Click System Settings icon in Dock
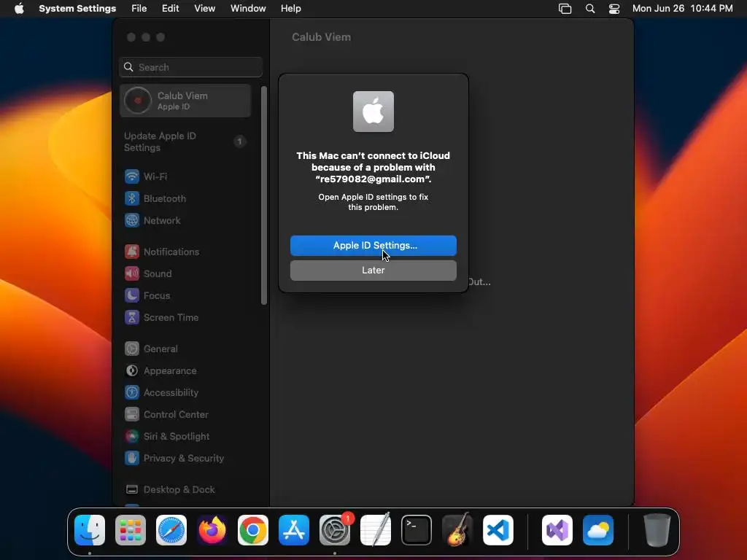747x560 pixels. coord(335,529)
